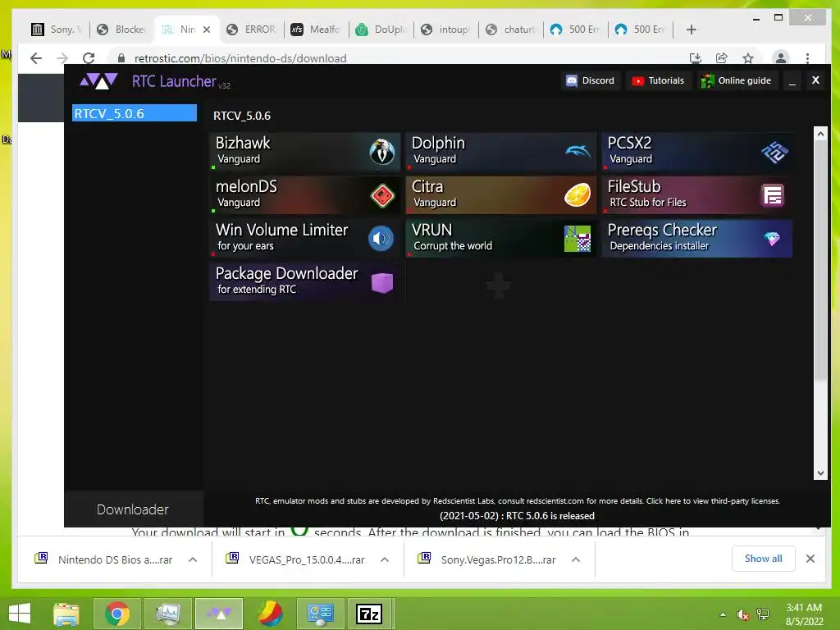The image size is (840, 630).
Task: Close the active Nintendo Chrome tab
Action: (207, 30)
